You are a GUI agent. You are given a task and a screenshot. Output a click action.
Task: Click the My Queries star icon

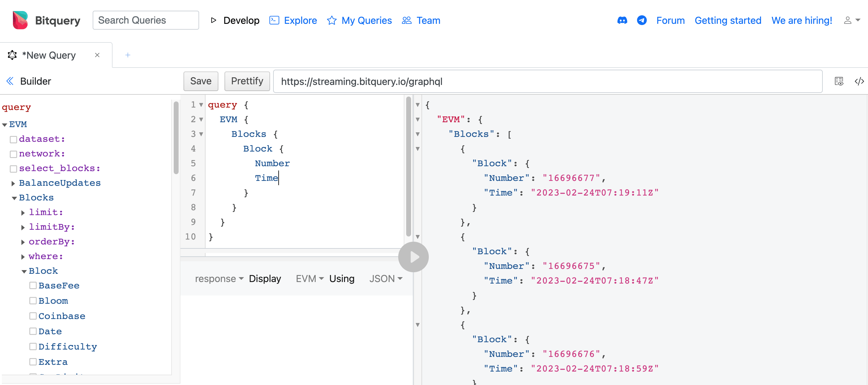tap(332, 20)
